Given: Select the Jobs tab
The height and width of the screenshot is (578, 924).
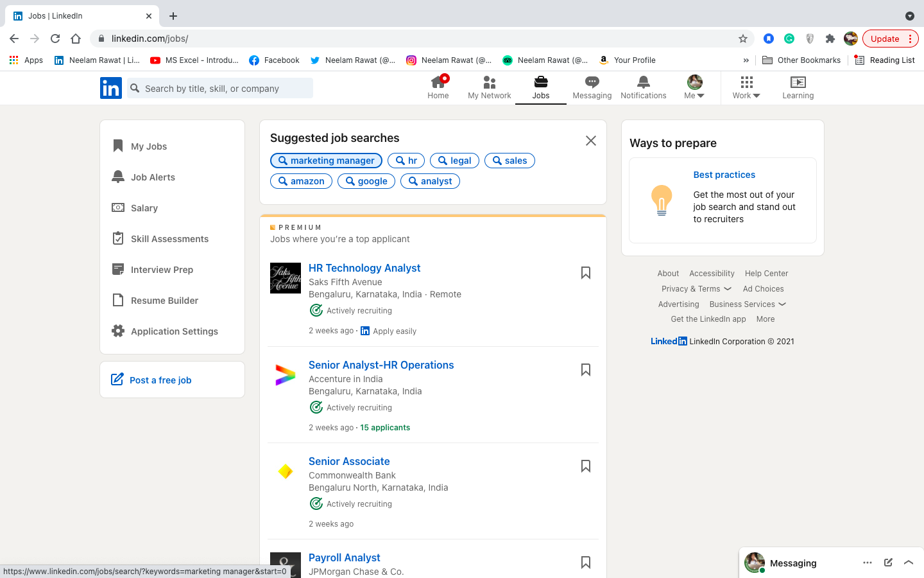Looking at the screenshot, I should pos(541,88).
